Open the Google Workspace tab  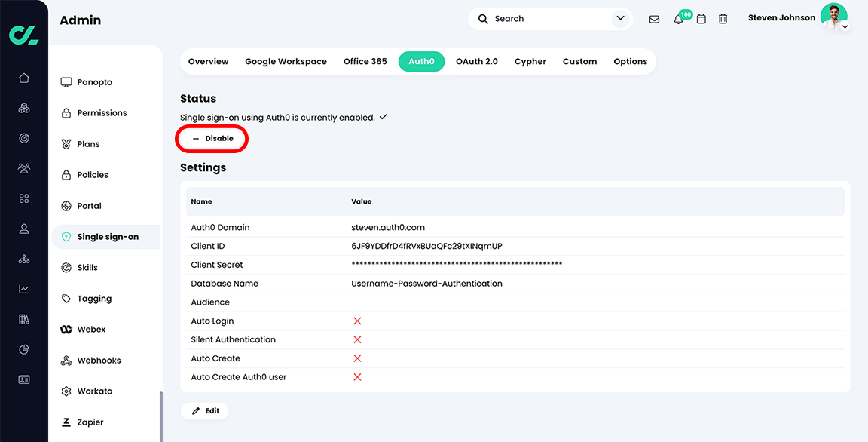[285, 61]
